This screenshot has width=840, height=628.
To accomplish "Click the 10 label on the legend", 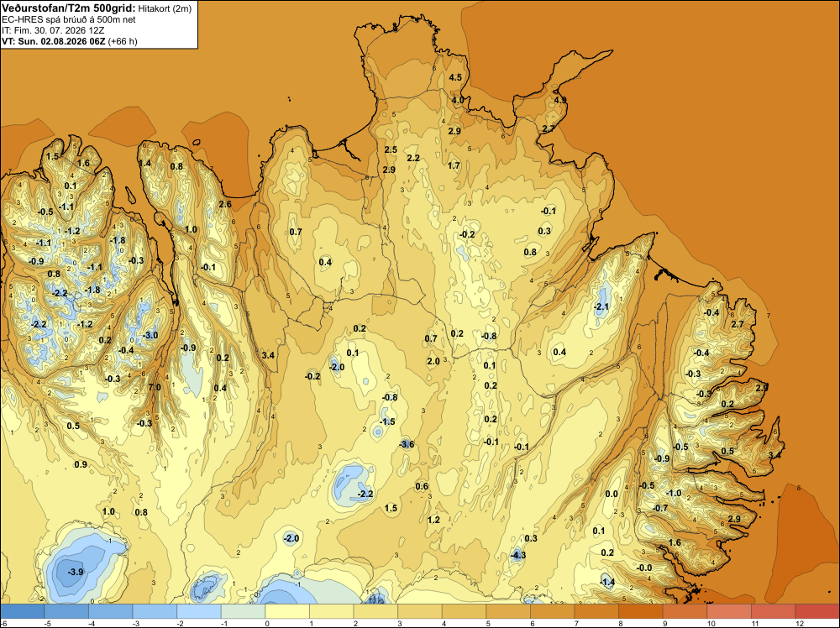I will pyautogui.click(x=711, y=624).
